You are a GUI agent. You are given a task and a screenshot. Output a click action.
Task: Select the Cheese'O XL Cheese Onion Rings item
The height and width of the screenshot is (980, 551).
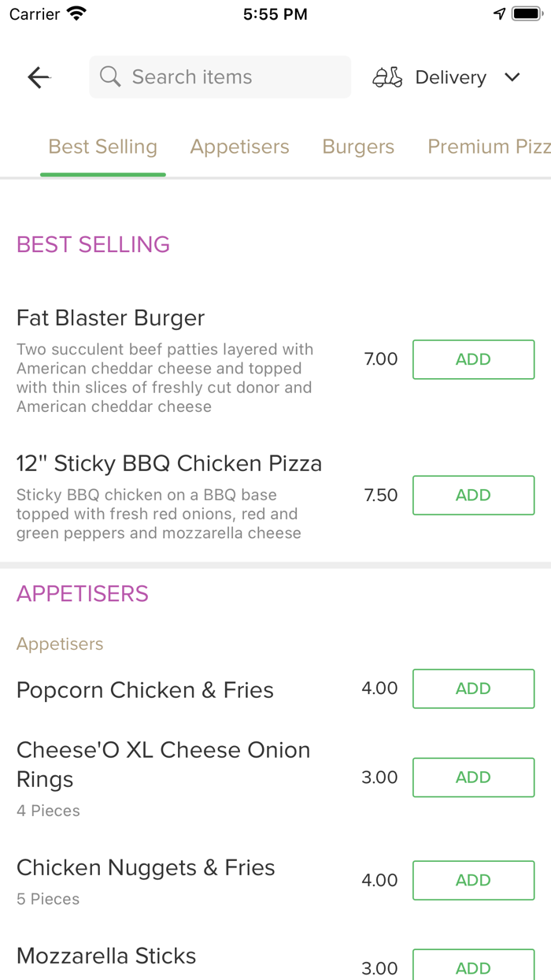(x=163, y=763)
